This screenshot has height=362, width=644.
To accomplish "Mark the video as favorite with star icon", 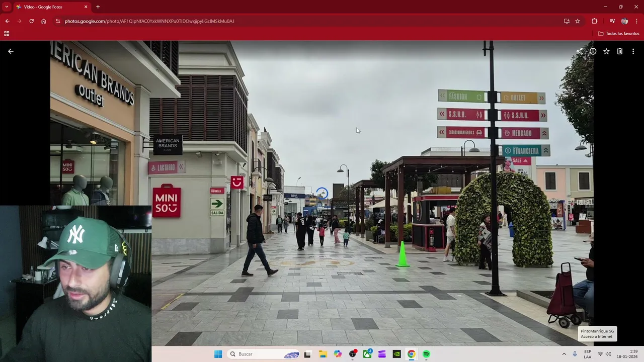I will tap(606, 51).
